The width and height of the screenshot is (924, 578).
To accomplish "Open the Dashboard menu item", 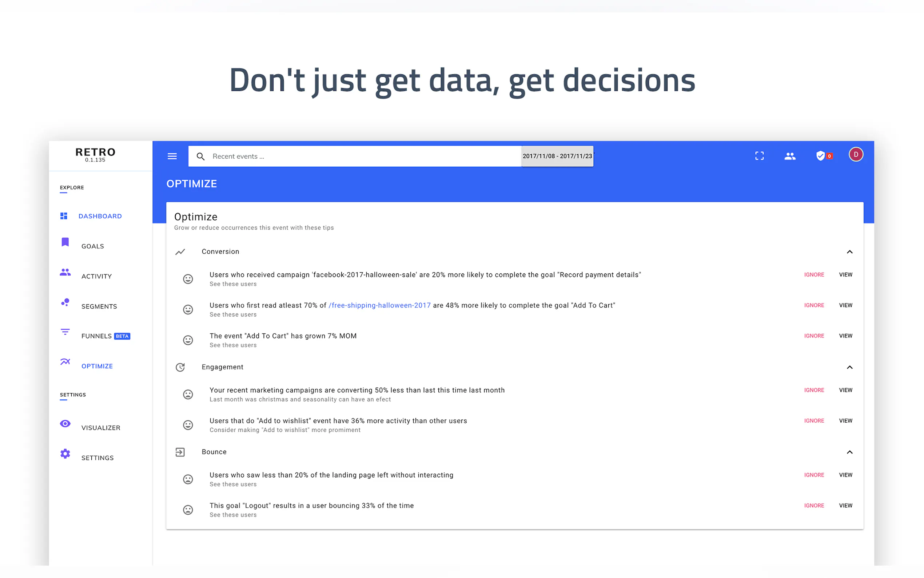I will (x=100, y=216).
